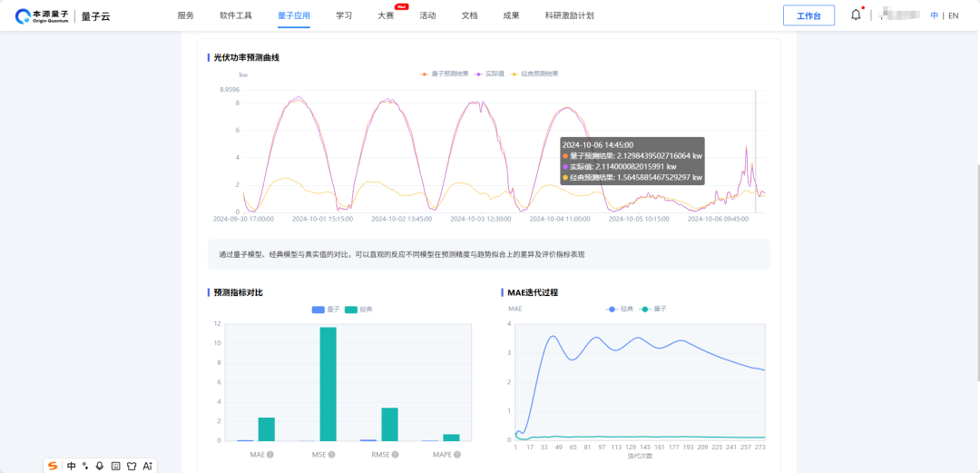The image size is (980, 473).
Task: Open the 科研激励计划 navigation item
Action: 569,15
